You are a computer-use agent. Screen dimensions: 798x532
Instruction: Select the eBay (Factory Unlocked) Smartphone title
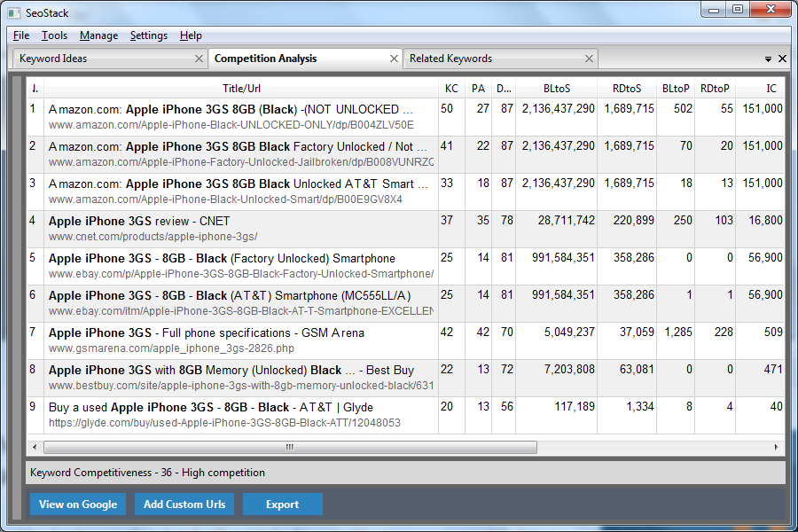[222, 259]
